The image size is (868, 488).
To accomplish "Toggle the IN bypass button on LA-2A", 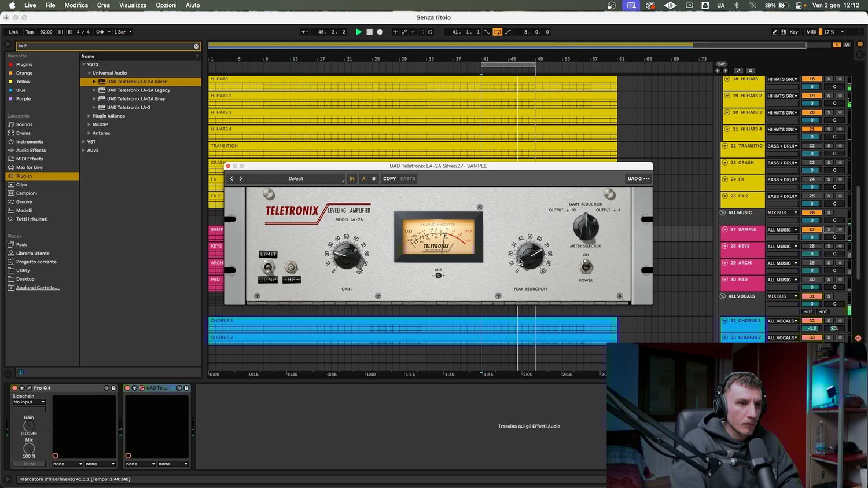I will 352,179.
